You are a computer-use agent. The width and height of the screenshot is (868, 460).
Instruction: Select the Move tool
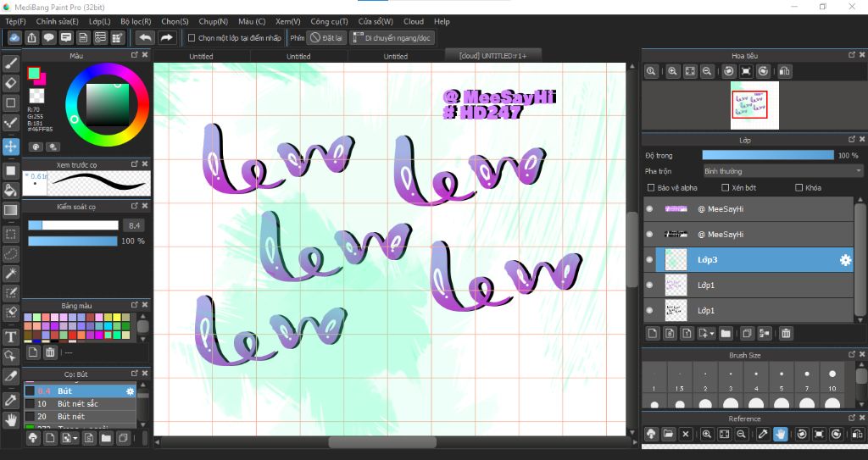pos(10,147)
